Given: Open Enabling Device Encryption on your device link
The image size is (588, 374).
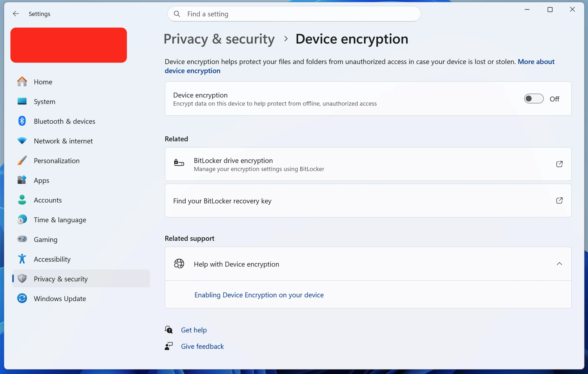Looking at the screenshot, I should 259,295.
